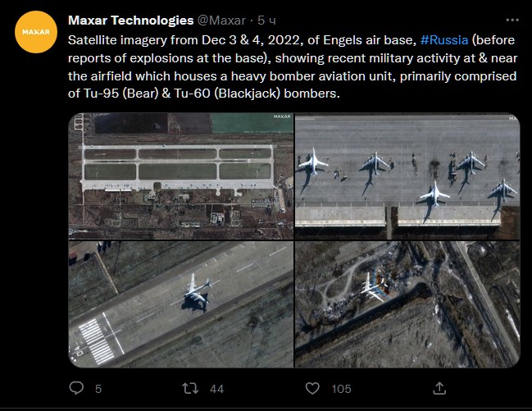Click the MAXAR watermark on first image

point(282,116)
